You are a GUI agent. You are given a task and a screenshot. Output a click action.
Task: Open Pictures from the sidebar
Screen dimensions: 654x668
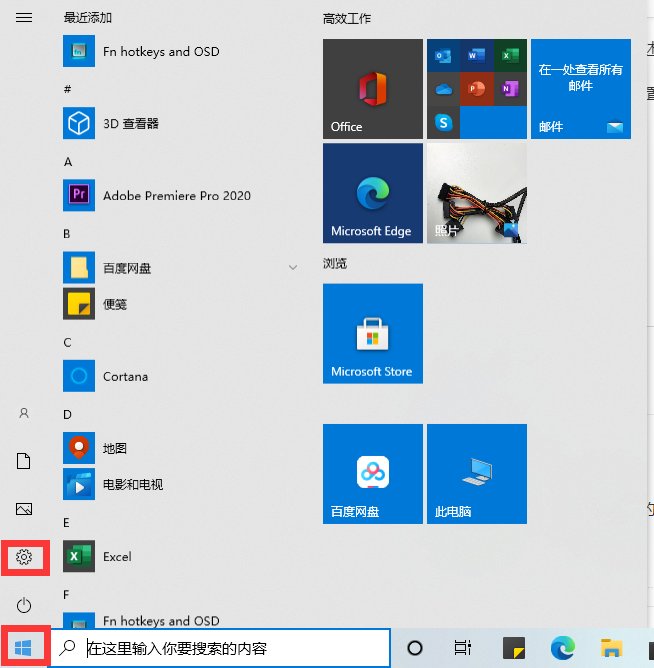pyautogui.click(x=24, y=509)
